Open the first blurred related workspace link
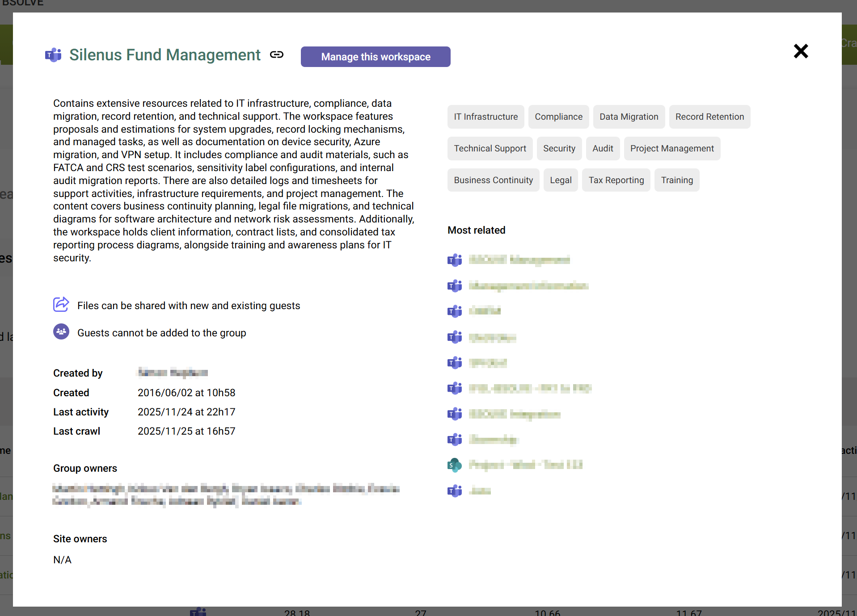 pyautogui.click(x=519, y=260)
